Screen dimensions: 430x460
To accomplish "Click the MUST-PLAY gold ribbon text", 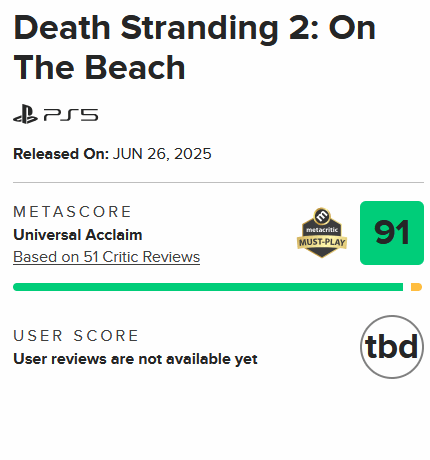I will tap(322, 242).
